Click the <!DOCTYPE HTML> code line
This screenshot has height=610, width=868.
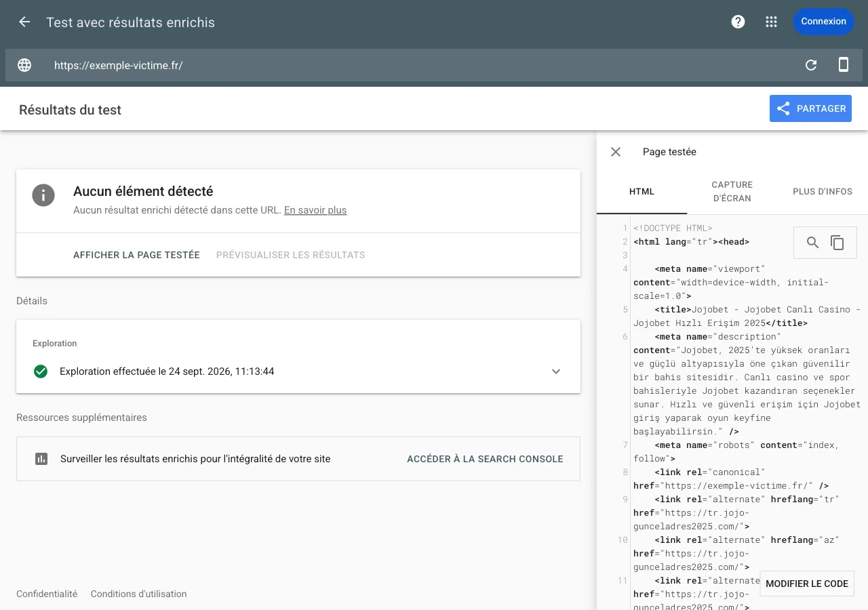point(673,228)
